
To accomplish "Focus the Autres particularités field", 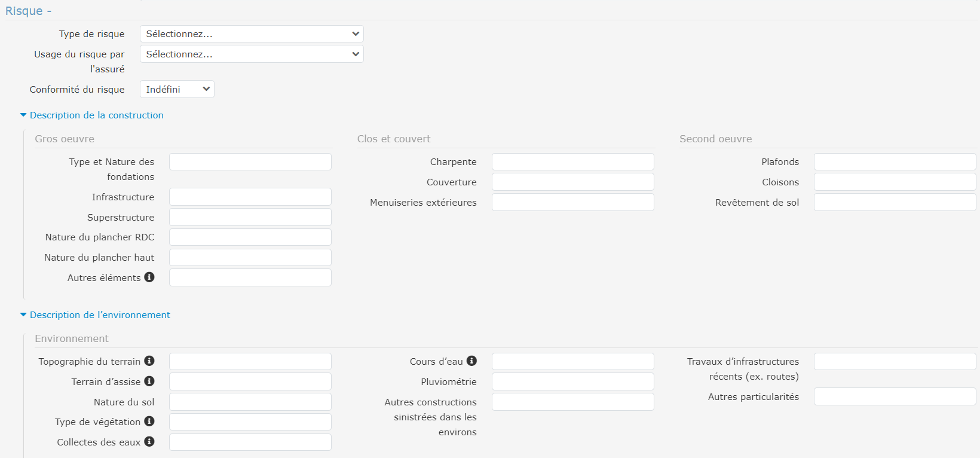I will [x=895, y=396].
